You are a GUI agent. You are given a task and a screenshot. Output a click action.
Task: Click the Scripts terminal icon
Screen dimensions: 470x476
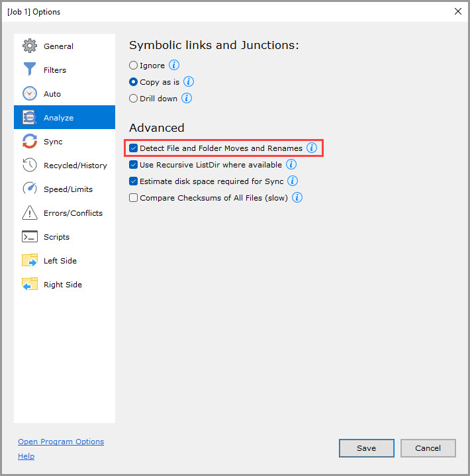click(x=30, y=237)
